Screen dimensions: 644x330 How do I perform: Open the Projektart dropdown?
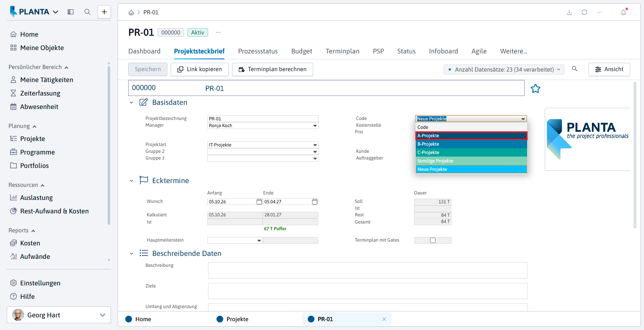click(315, 145)
